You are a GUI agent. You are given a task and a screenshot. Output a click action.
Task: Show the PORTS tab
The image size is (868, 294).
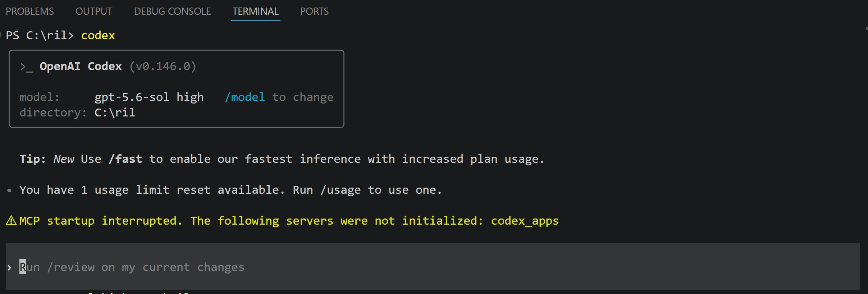pyautogui.click(x=314, y=12)
